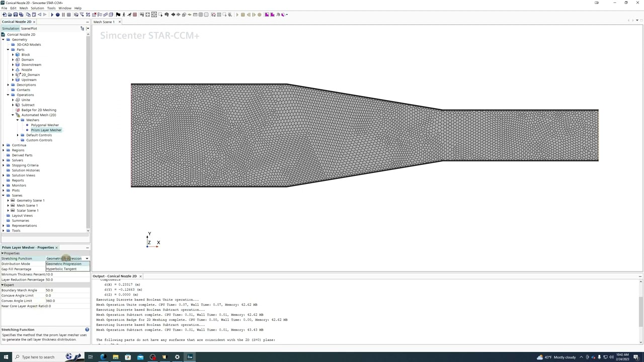Viewport: 644px width, 362px height.
Task: Close the Mesh Scene 1 tab
Action: tap(119, 22)
